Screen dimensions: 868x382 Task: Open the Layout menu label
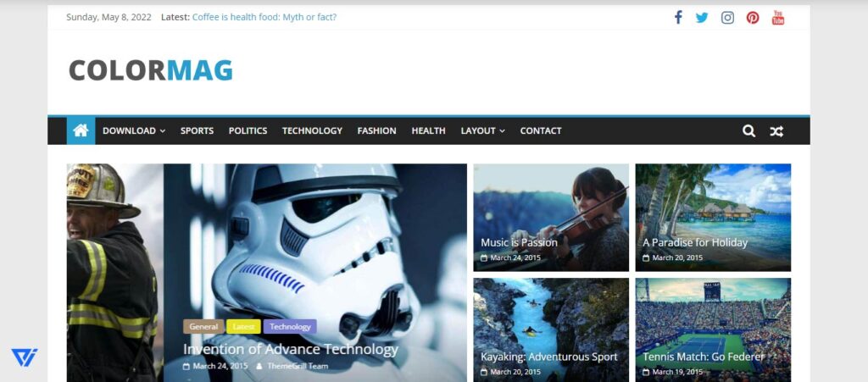478,131
